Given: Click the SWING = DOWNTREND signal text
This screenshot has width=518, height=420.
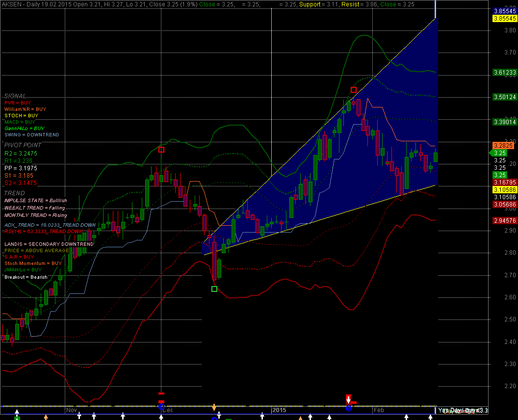Looking at the screenshot, I should (x=31, y=134).
